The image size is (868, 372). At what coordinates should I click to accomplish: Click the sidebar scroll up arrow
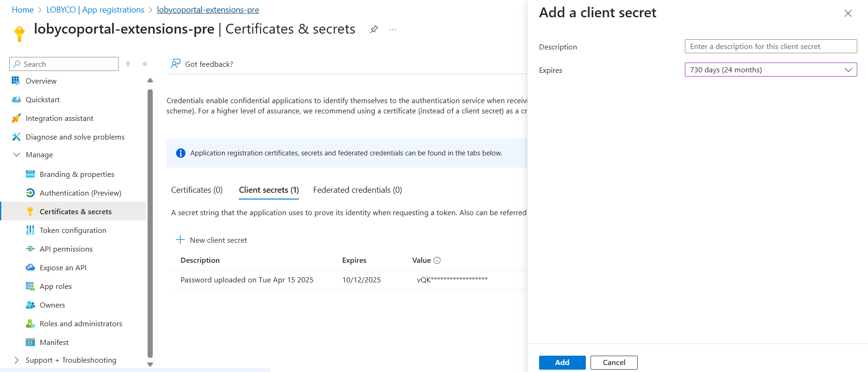pyautogui.click(x=150, y=81)
